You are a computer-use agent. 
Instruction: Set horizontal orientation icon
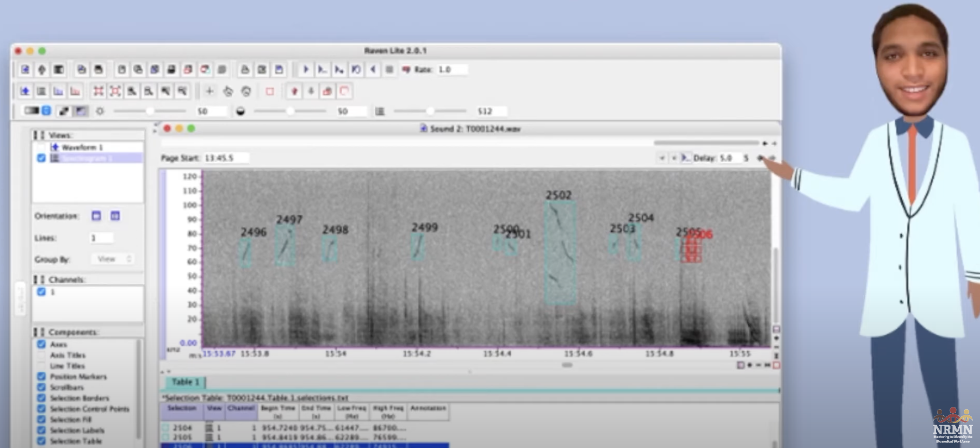(x=96, y=216)
